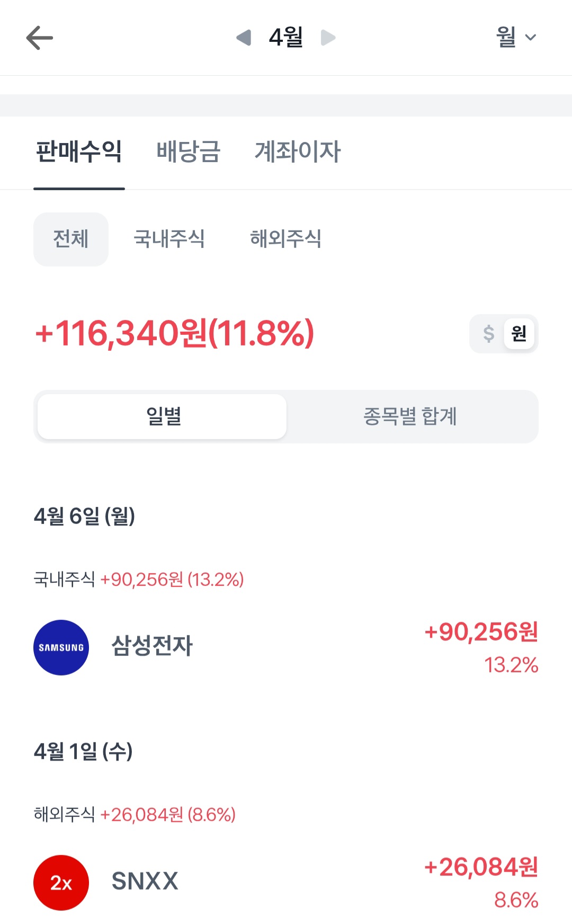The image size is (572, 924).
Task: Tap the 4월 month title
Action: tap(286, 38)
